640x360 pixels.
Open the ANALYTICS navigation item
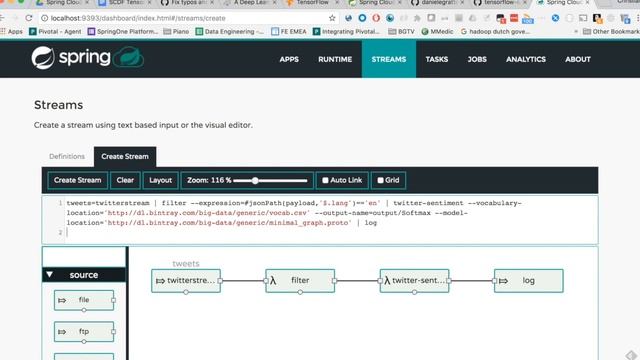(x=526, y=59)
